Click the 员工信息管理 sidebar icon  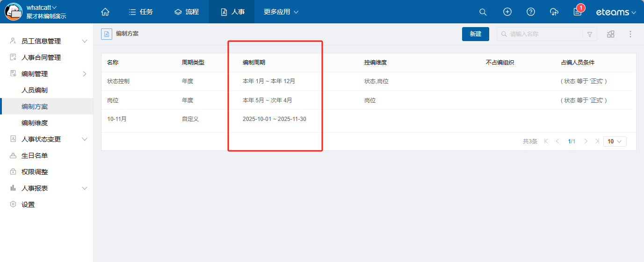13,41
